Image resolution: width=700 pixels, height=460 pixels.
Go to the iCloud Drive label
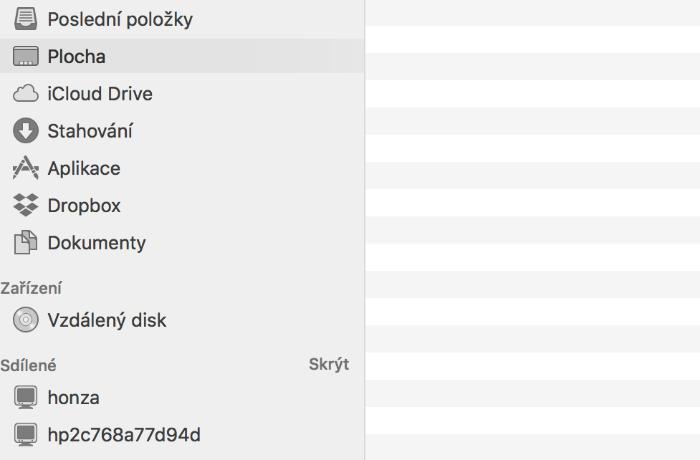coord(100,94)
